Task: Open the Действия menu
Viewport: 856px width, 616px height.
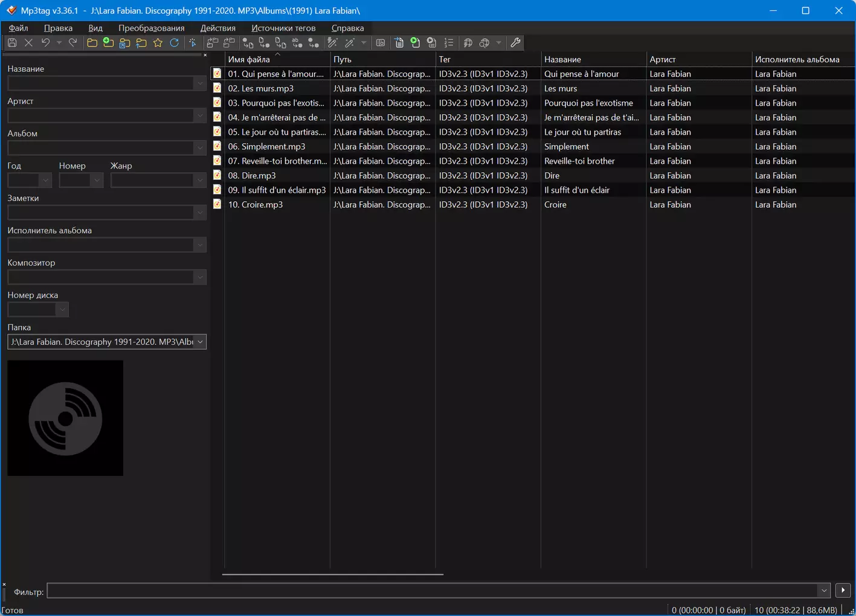Action: [x=218, y=28]
